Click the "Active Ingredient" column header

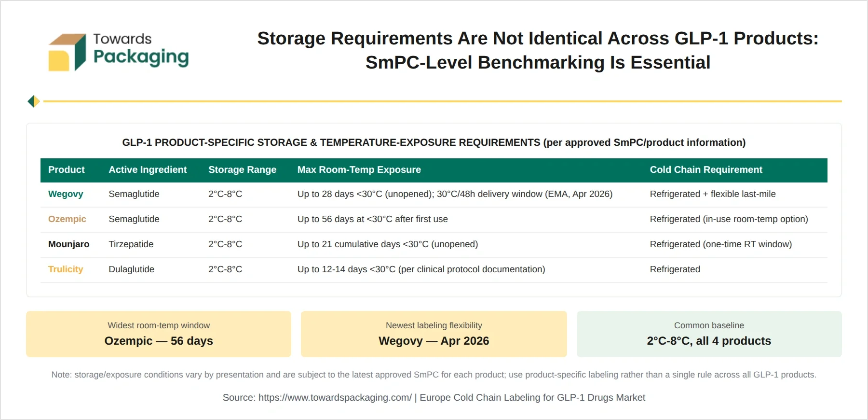tap(148, 170)
